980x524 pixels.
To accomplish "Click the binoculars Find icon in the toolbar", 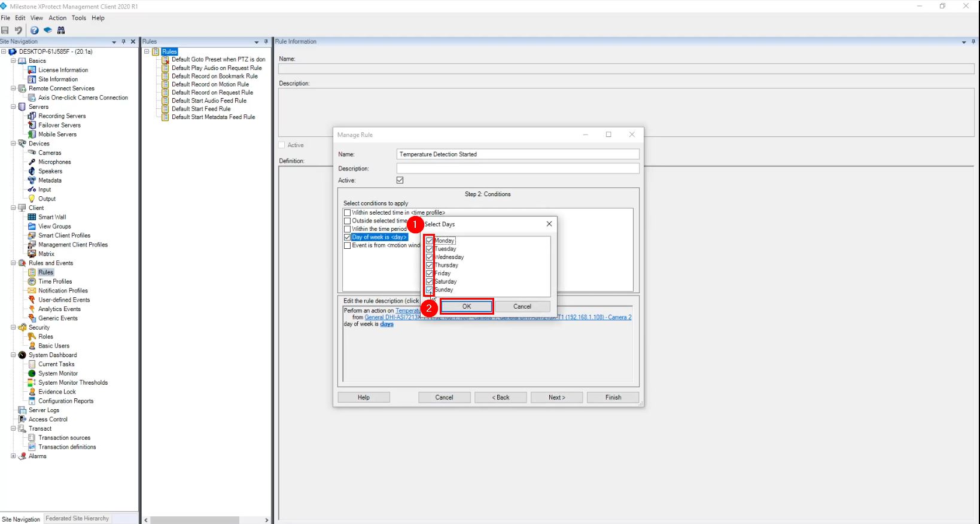I will [61, 30].
